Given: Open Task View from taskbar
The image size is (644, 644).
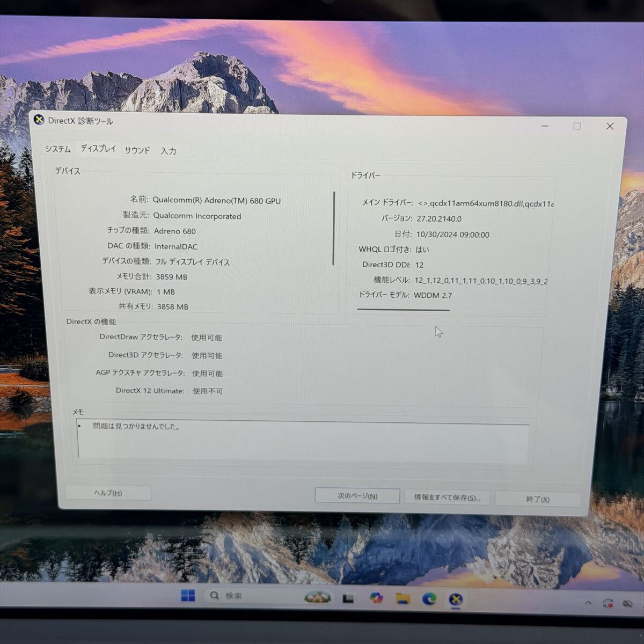Looking at the screenshot, I should pos(348,598).
